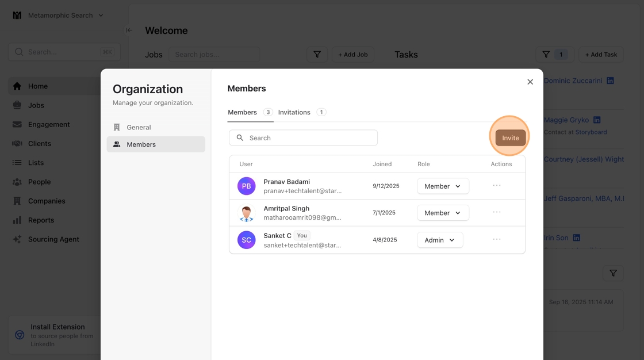Screen dimensions: 644x360
Task: Switch to the Invitations tab
Action: (294, 112)
